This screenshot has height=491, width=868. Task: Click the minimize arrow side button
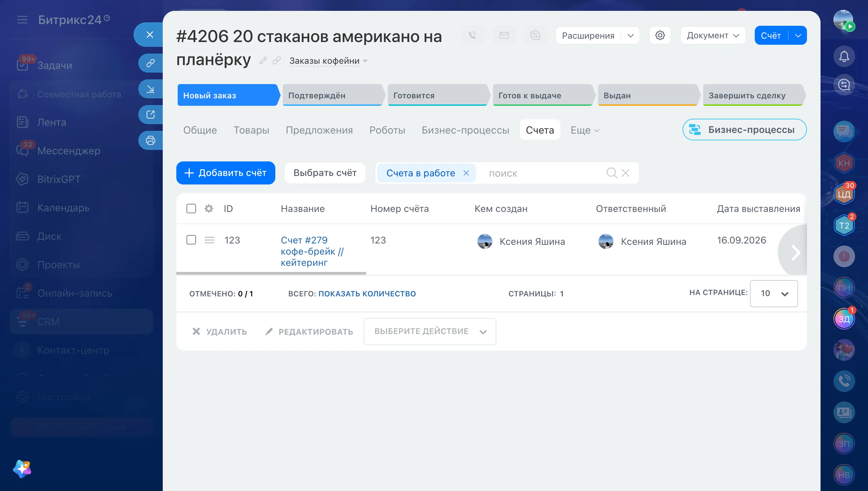click(151, 89)
